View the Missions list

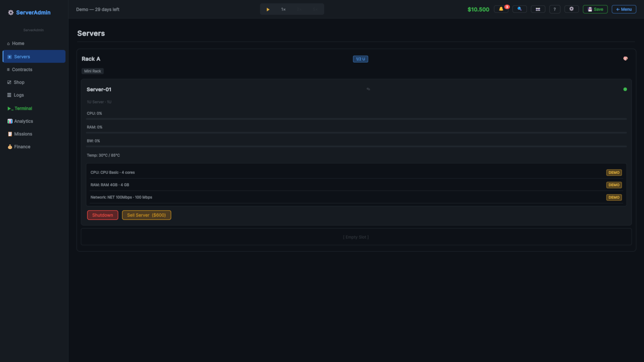tap(34, 134)
